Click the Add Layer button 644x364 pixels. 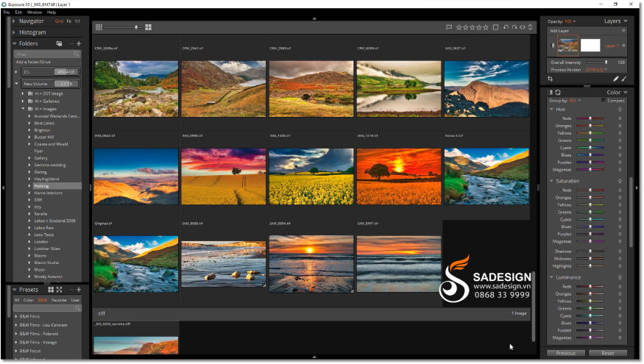click(559, 31)
